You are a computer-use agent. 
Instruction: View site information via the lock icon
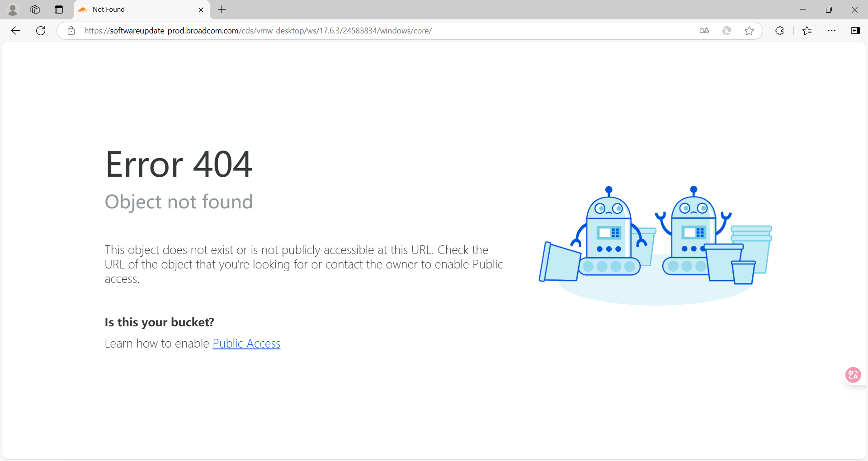pyautogui.click(x=71, y=31)
